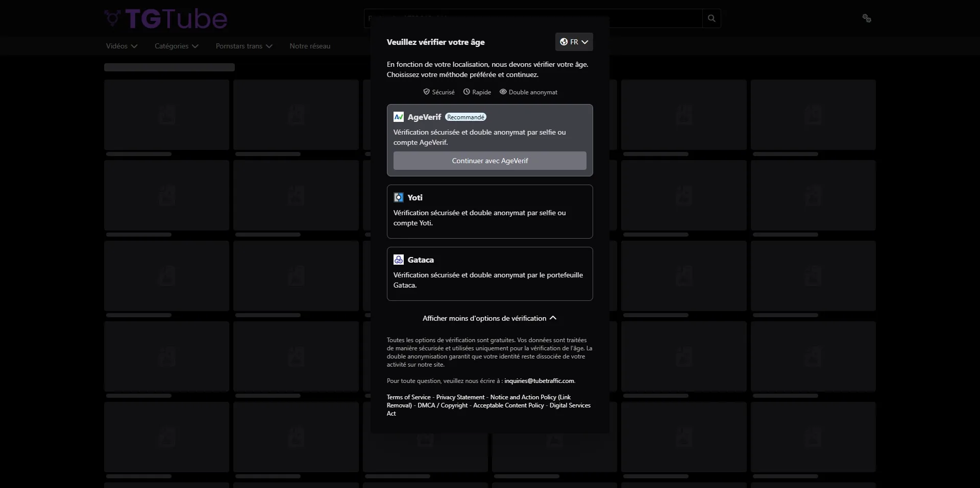The width and height of the screenshot is (980, 488).
Task: Click the TGTube logo
Action: coord(166,19)
